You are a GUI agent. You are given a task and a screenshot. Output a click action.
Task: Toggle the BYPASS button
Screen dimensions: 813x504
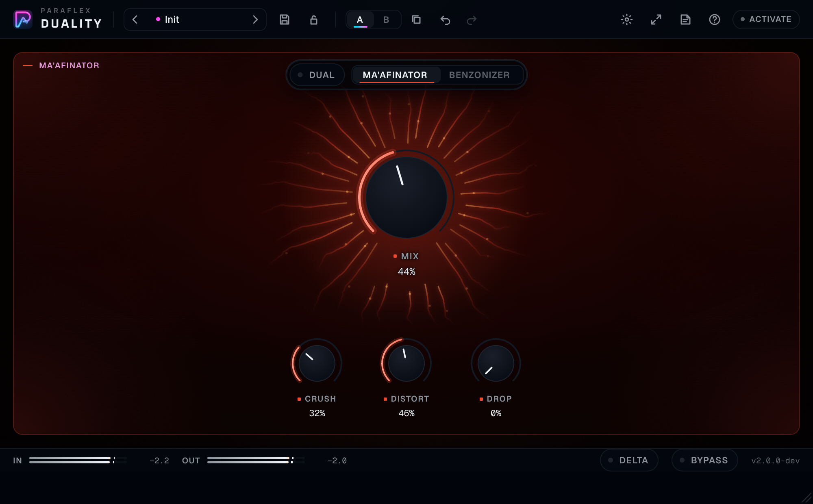pos(704,460)
